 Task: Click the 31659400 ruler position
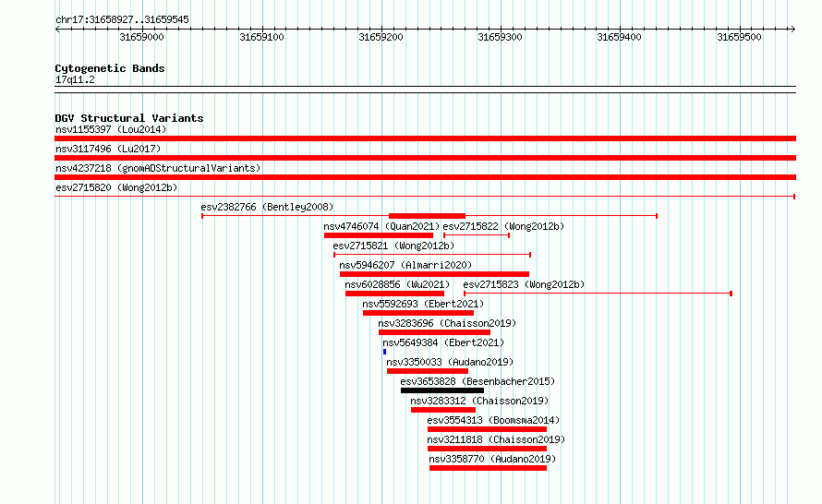point(619,37)
